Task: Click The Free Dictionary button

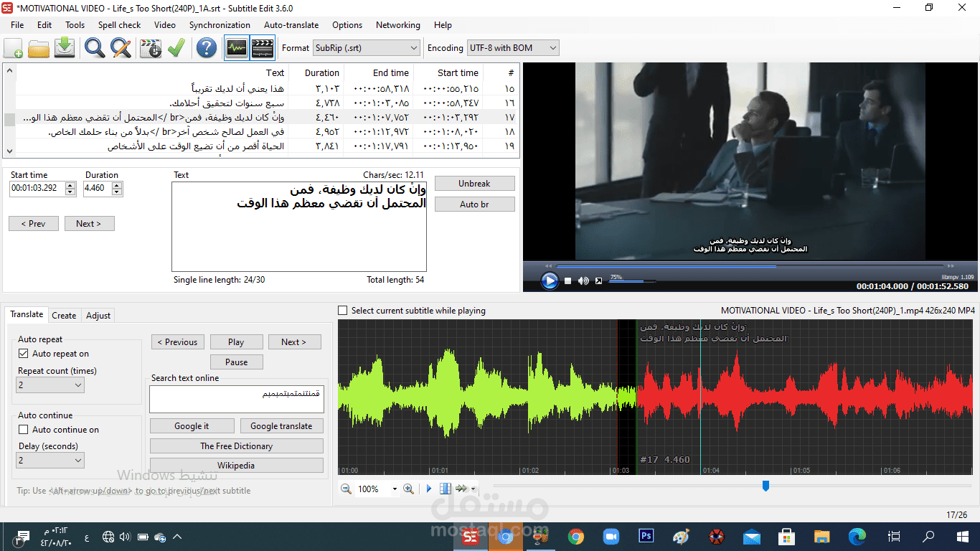Action: [237, 446]
